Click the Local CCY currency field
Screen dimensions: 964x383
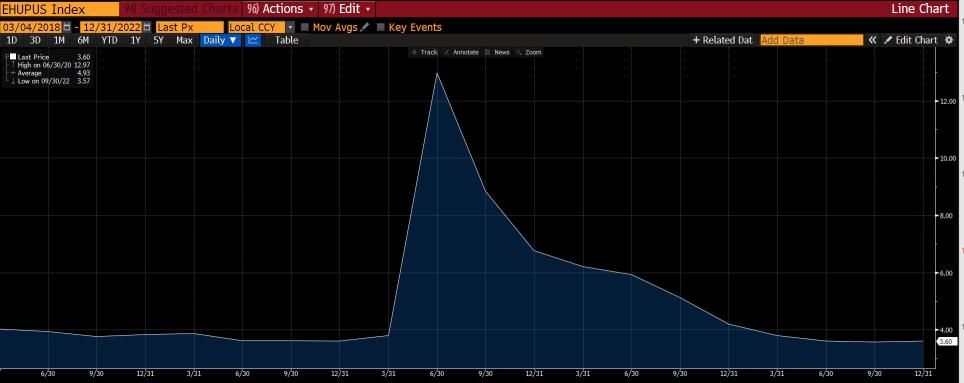point(256,27)
